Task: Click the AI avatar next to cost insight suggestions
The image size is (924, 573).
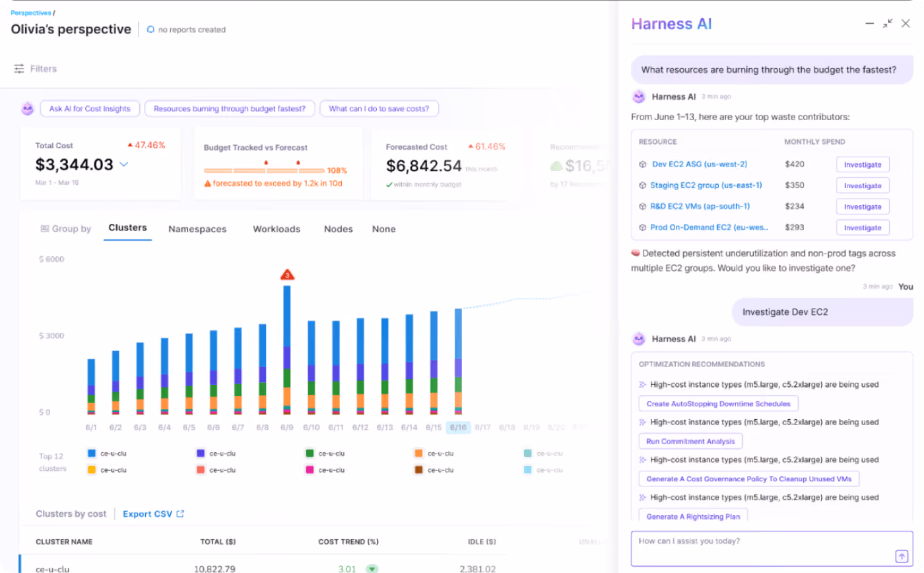Action: point(27,108)
